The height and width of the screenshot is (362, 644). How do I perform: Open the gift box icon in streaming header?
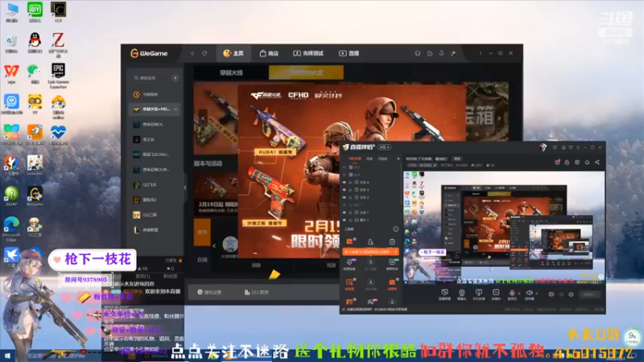[x=557, y=162]
